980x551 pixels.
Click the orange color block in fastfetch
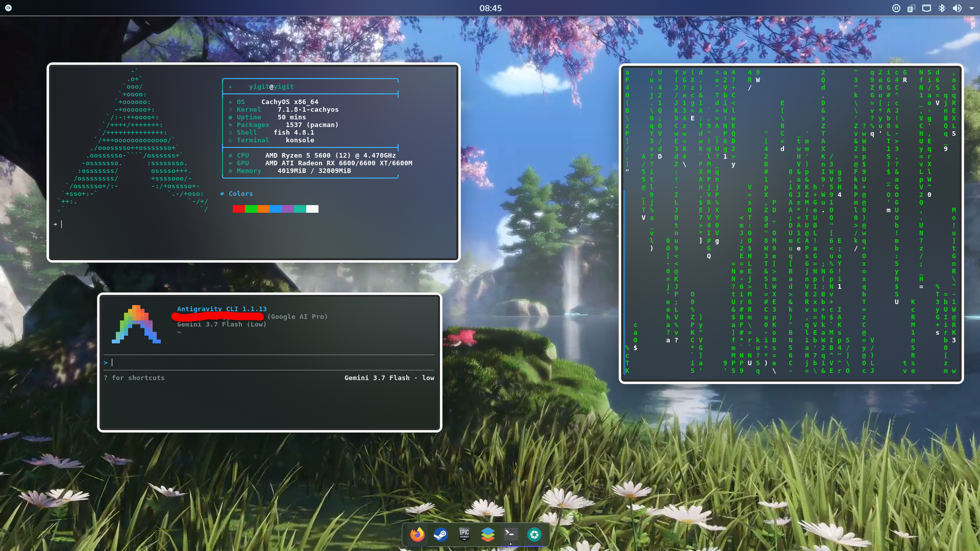[x=263, y=209]
